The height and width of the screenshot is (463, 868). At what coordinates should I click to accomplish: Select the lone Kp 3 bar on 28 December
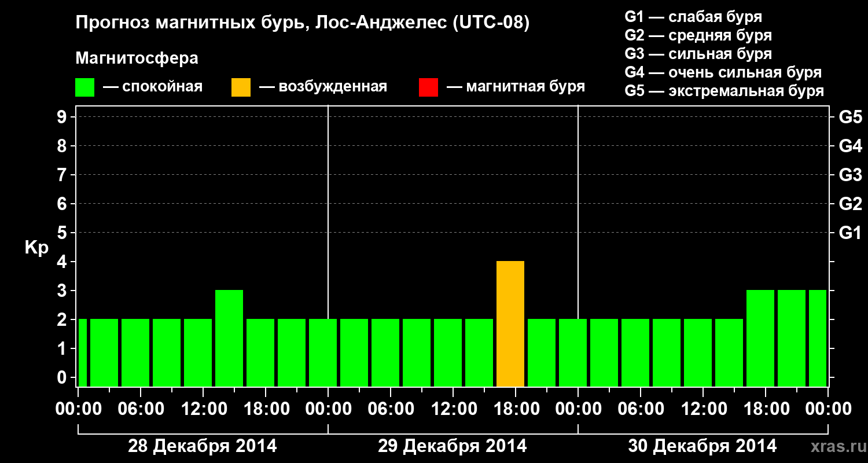229,339
